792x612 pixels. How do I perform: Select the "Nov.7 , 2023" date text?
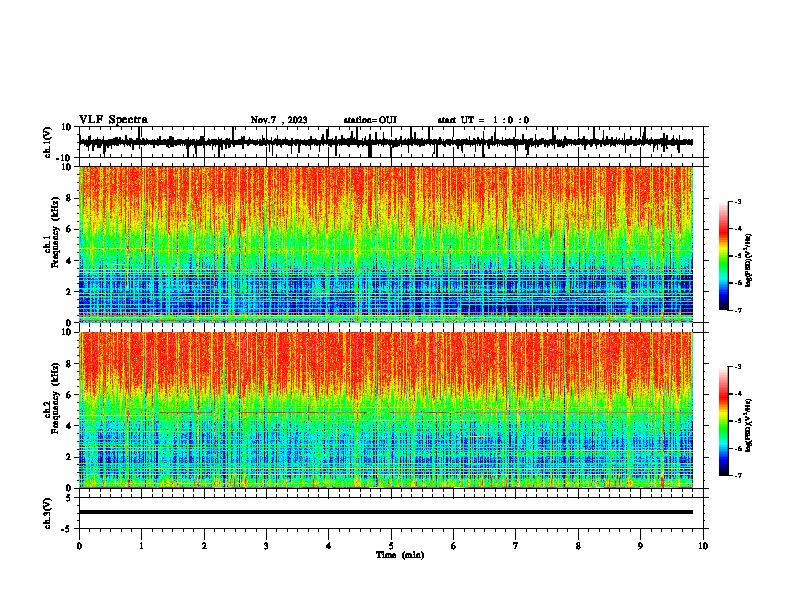[279, 120]
